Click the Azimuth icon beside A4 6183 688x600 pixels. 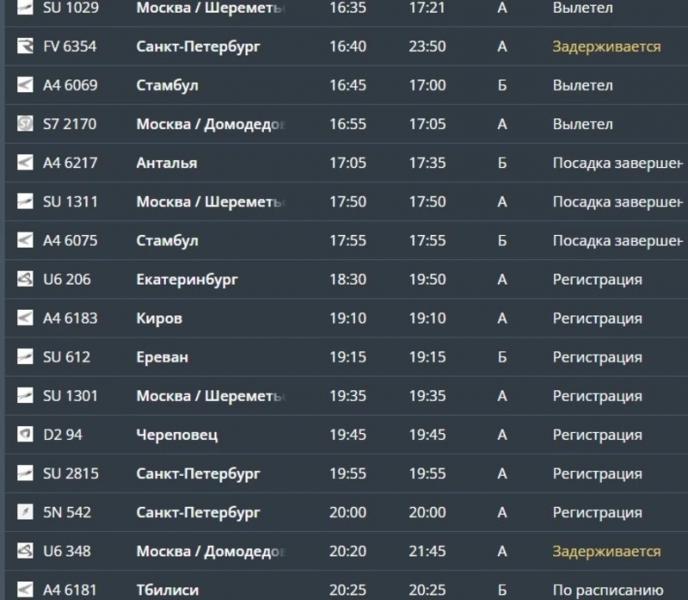coord(25,318)
